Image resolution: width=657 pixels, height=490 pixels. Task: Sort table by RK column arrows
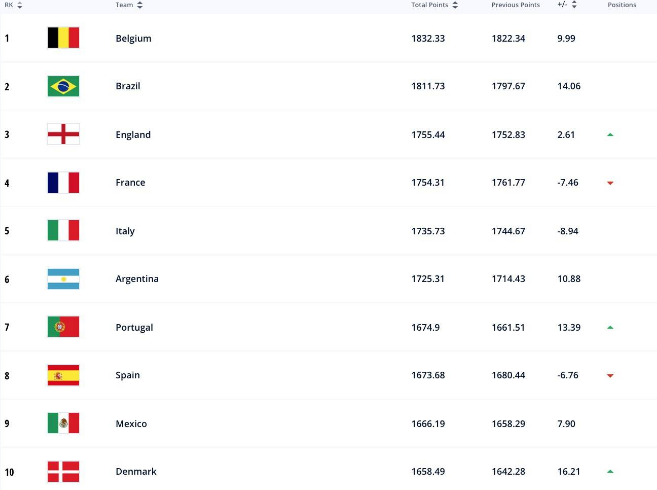point(19,5)
